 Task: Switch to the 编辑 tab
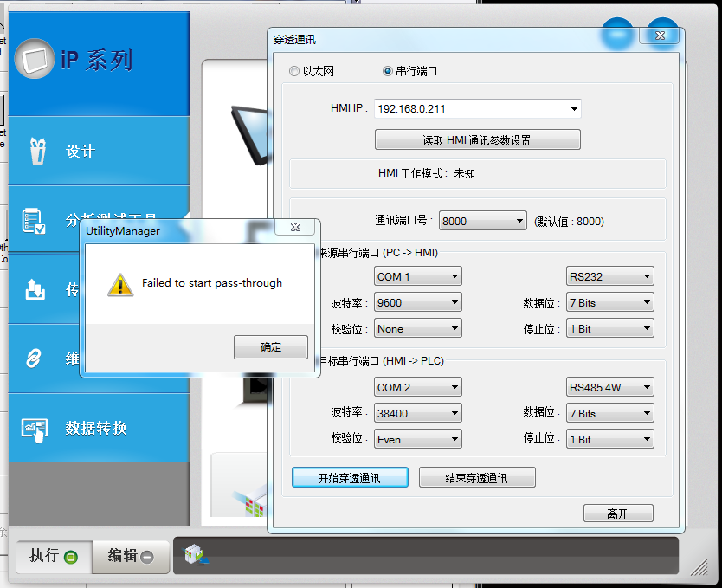click(x=132, y=556)
